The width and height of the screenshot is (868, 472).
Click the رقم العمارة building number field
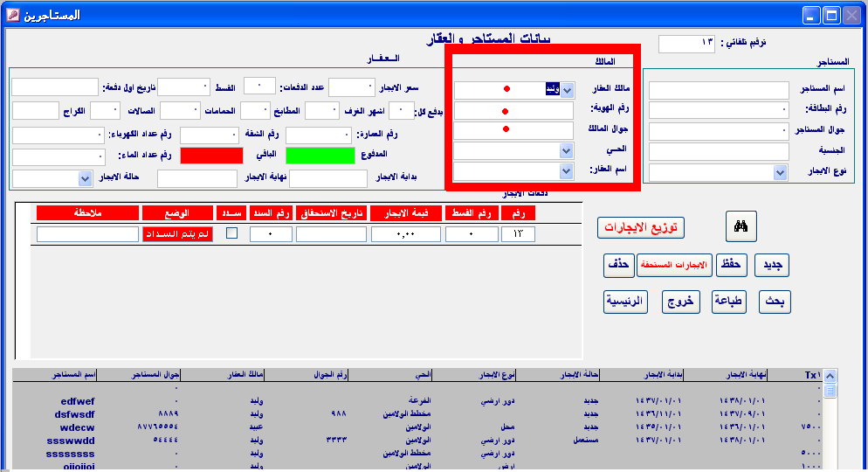click(x=319, y=135)
